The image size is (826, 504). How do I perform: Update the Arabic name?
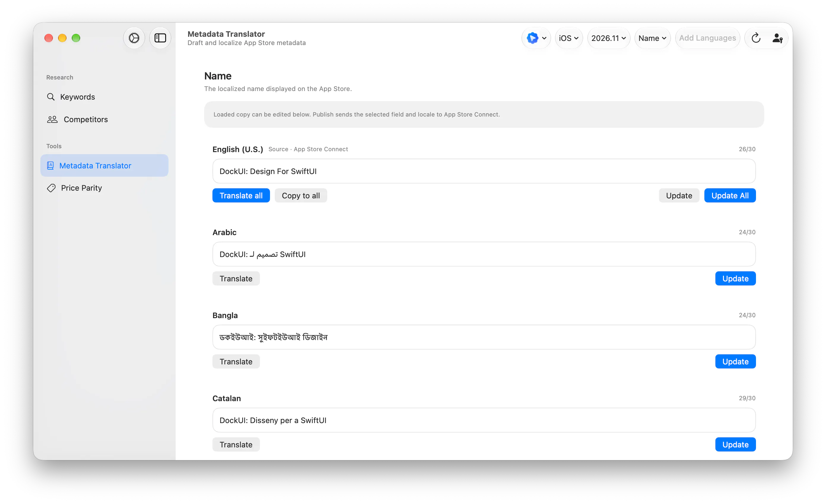(735, 279)
